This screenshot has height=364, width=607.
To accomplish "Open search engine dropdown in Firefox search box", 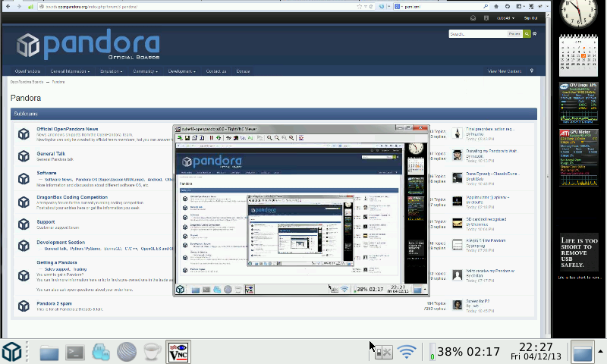I will coord(398,7).
